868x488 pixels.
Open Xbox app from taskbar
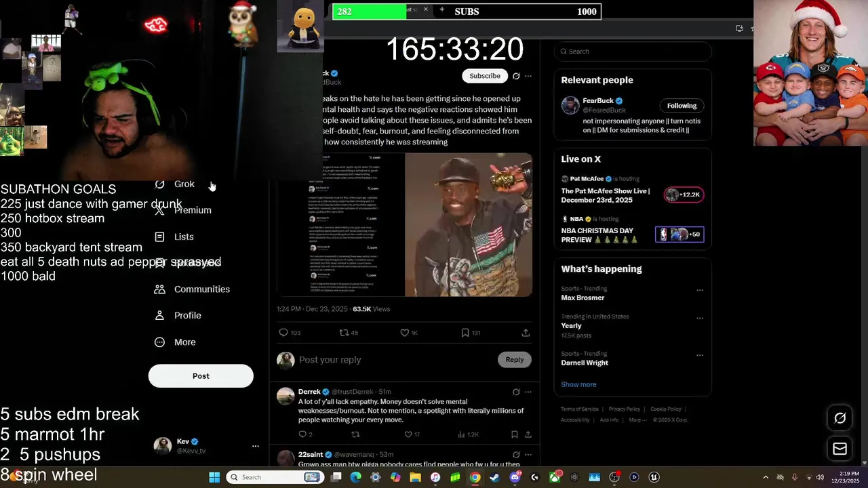554,477
